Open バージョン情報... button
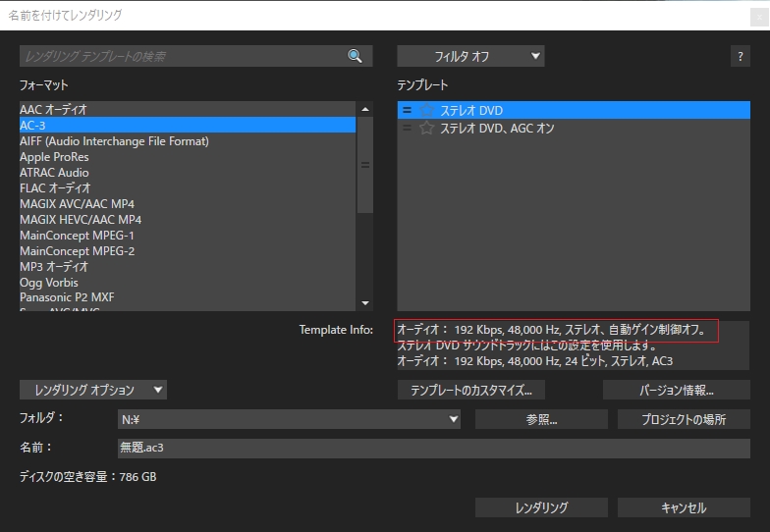This screenshot has width=770, height=532. 676,390
